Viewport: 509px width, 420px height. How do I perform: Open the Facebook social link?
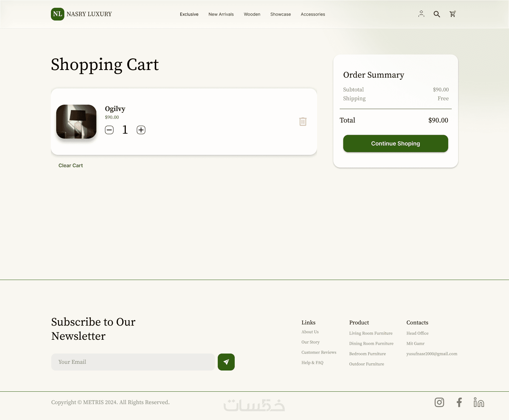point(459,402)
